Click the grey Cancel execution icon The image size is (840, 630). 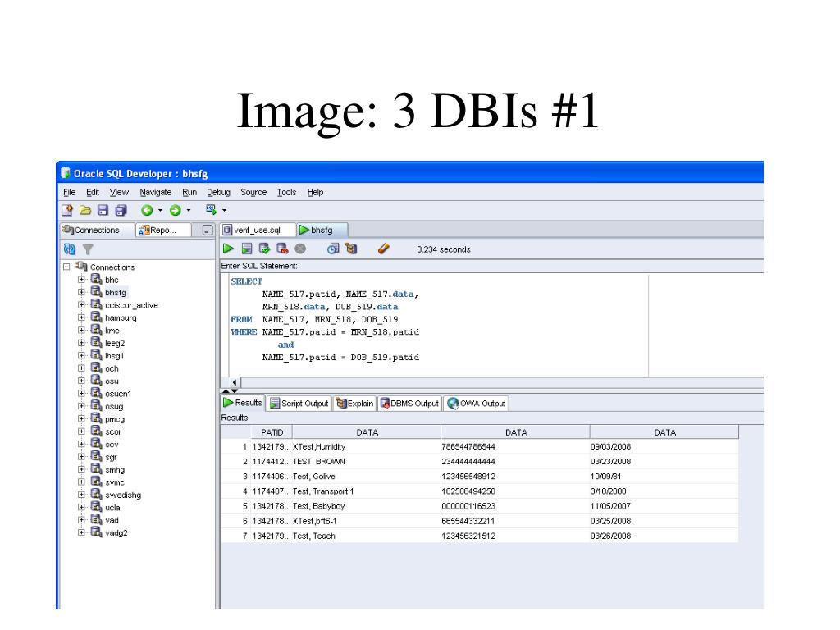(x=300, y=249)
